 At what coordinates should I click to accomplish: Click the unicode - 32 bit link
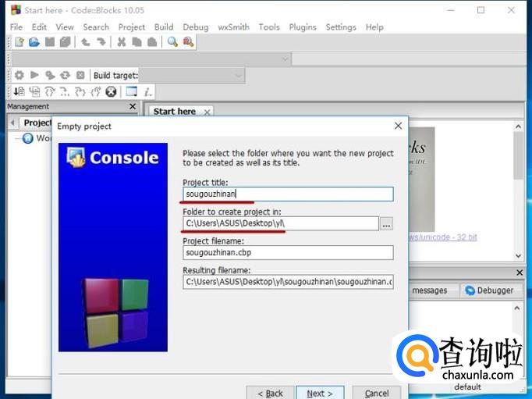click(x=443, y=237)
